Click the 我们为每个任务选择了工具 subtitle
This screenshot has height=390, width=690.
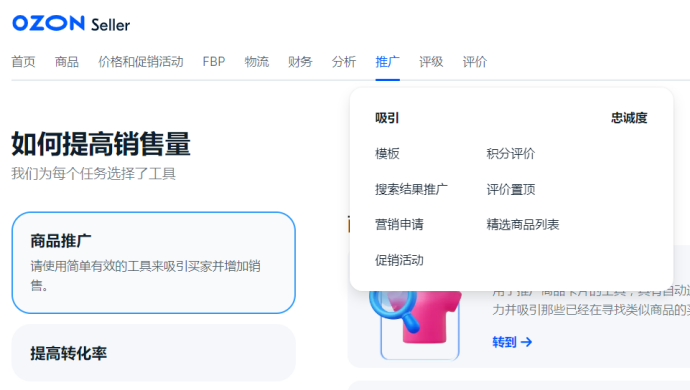coord(93,174)
